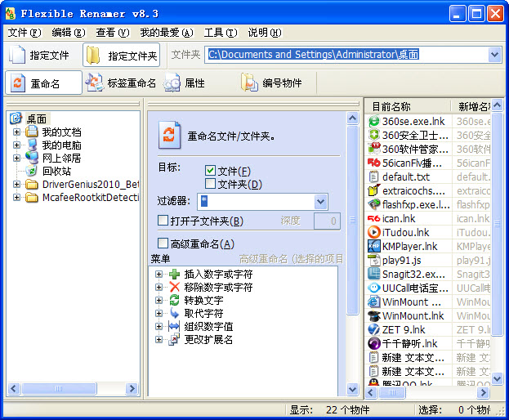Select the 标签重命名 tag rename icon
Viewport: 509px width, 420px height.
(x=94, y=83)
